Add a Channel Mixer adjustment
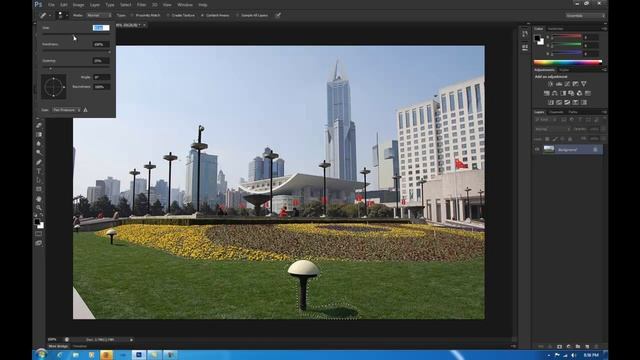The height and width of the screenshot is (360, 640). [x=579, y=93]
